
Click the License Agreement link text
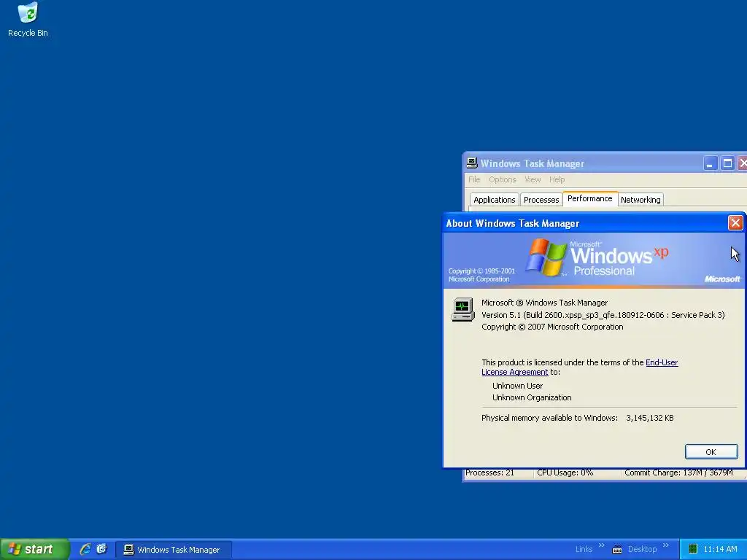coord(514,372)
